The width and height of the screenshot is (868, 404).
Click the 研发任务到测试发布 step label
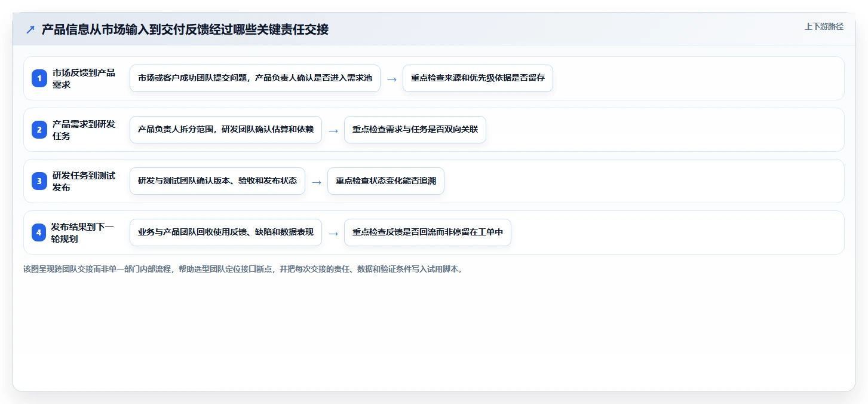[x=84, y=181]
